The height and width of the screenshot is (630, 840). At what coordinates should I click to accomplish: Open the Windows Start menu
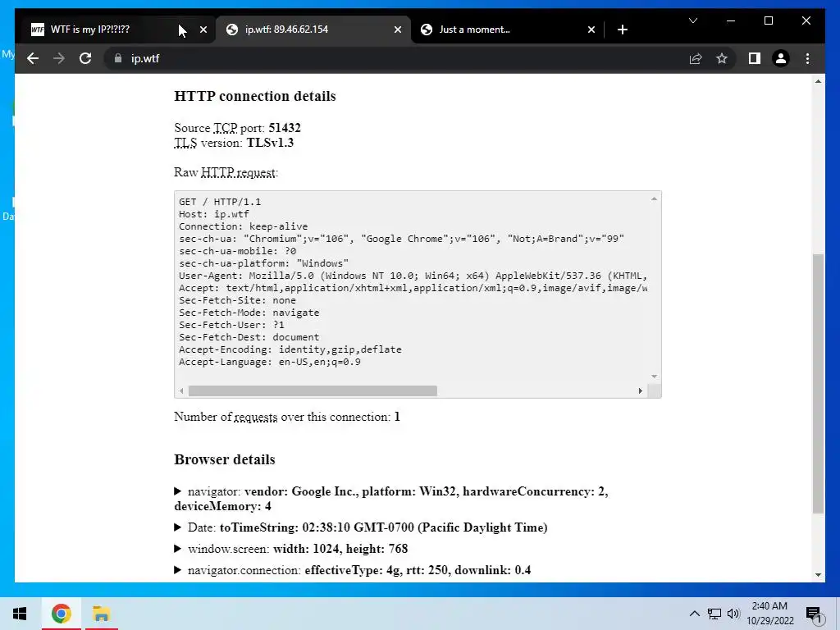pos(20,614)
